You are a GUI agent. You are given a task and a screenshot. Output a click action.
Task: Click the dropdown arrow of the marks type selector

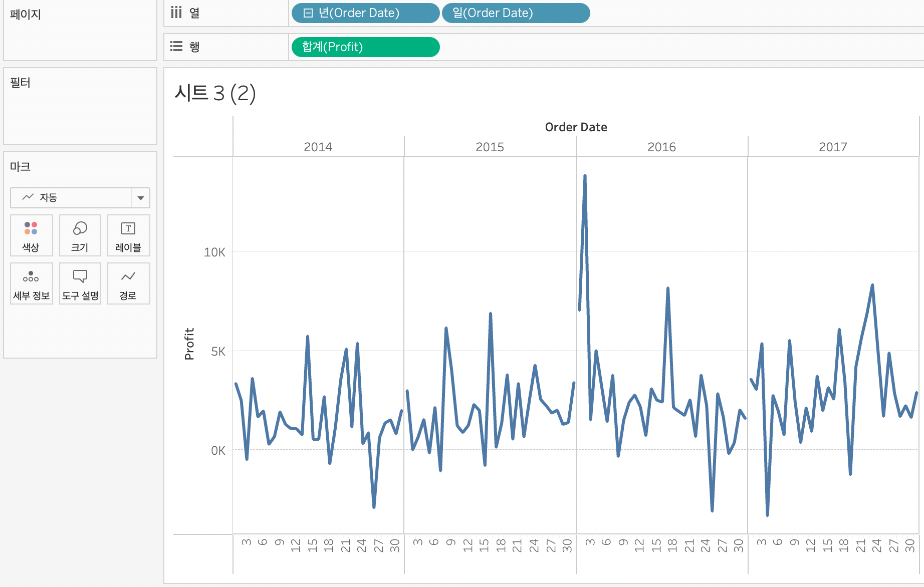pyautogui.click(x=141, y=198)
